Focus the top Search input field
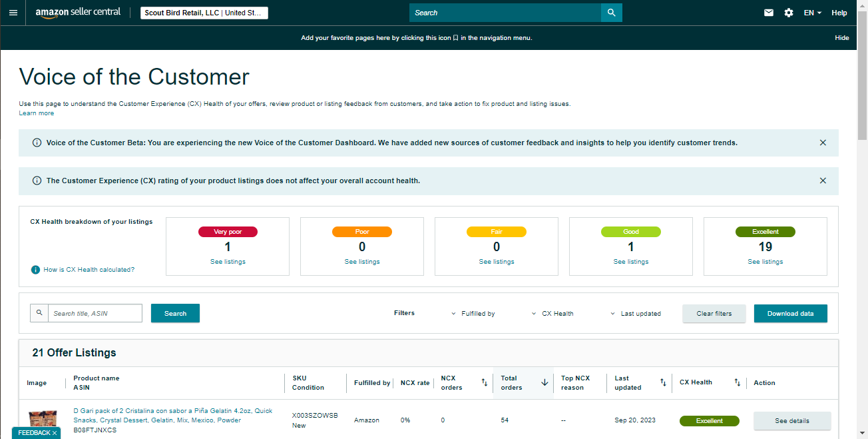This screenshot has height=439, width=868. (x=505, y=13)
